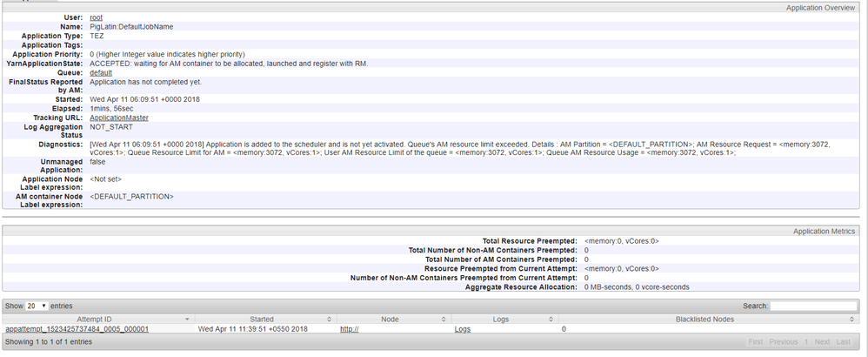Sort by Node column header
The width and height of the screenshot is (868, 357).
[x=394, y=320]
